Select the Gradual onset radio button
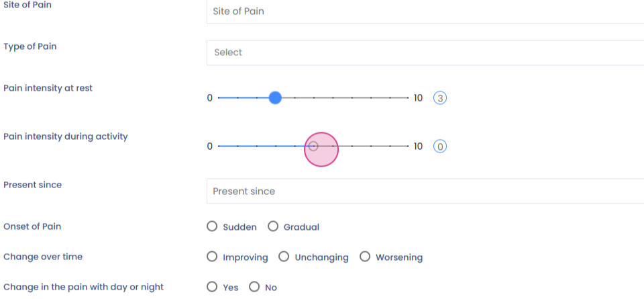Viewport: 644px width, 299px height. (x=273, y=226)
